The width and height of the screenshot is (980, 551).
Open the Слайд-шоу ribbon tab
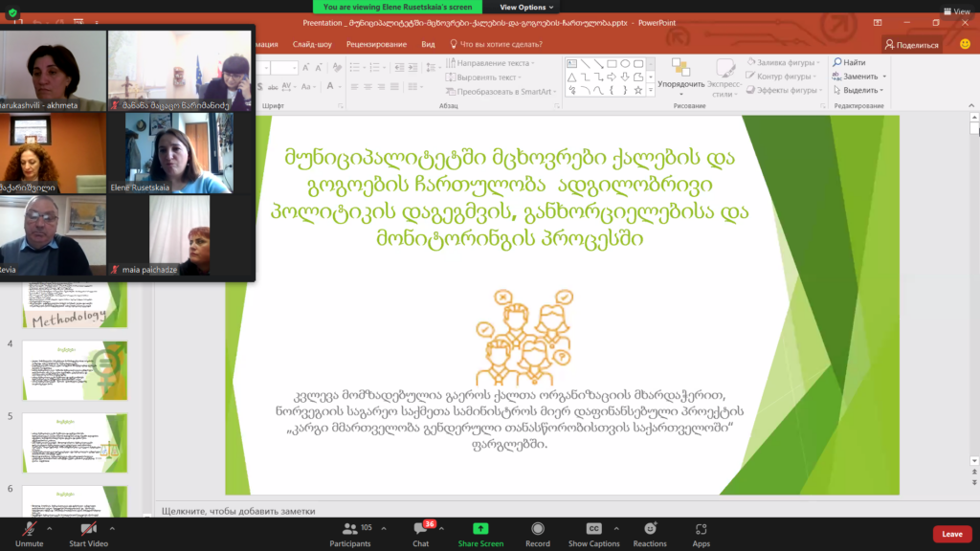(313, 44)
